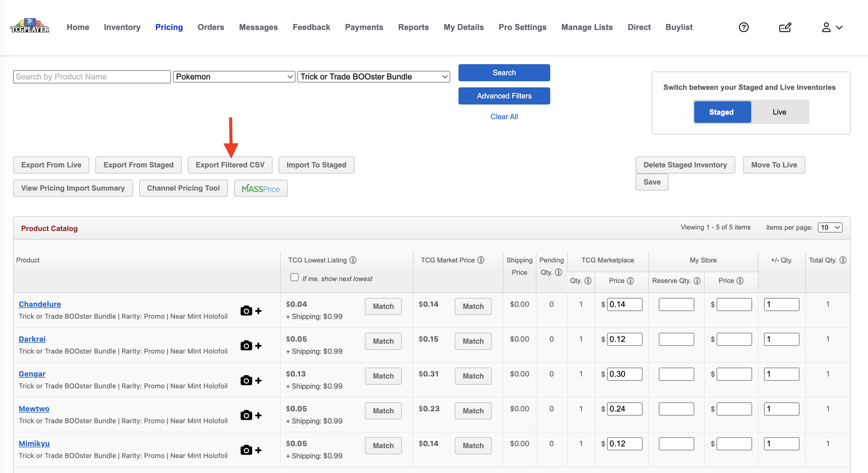This screenshot has width=868, height=473.
Task: Click info icon next to TCG Market Price
Action: pyautogui.click(x=481, y=260)
